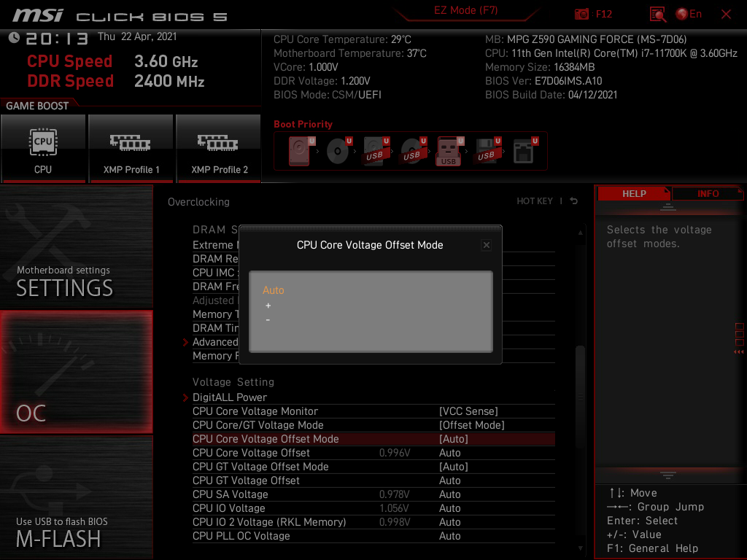Click the BIOS Build Date: 04/12/2021 text
This screenshot has width=747, height=560.
pyautogui.click(x=551, y=95)
